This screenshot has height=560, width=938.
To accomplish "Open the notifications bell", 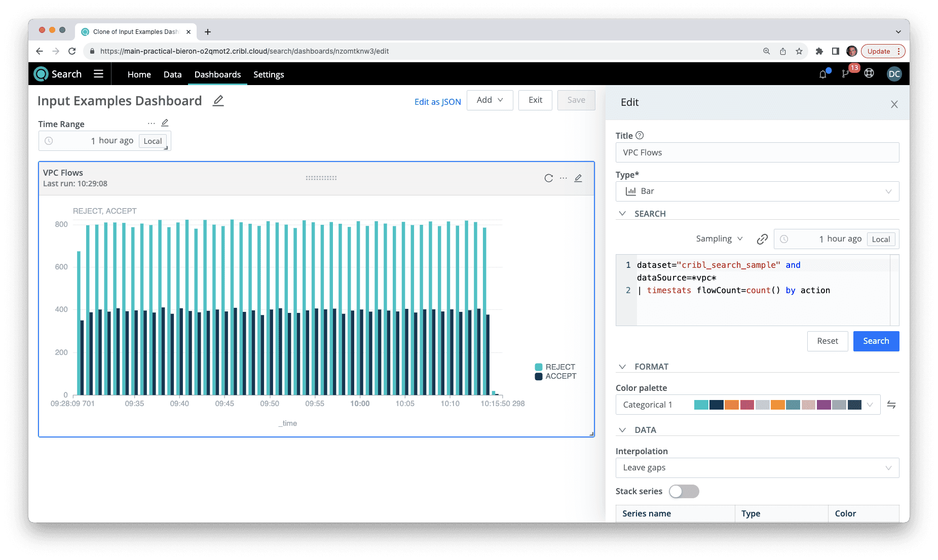I will 823,74.
